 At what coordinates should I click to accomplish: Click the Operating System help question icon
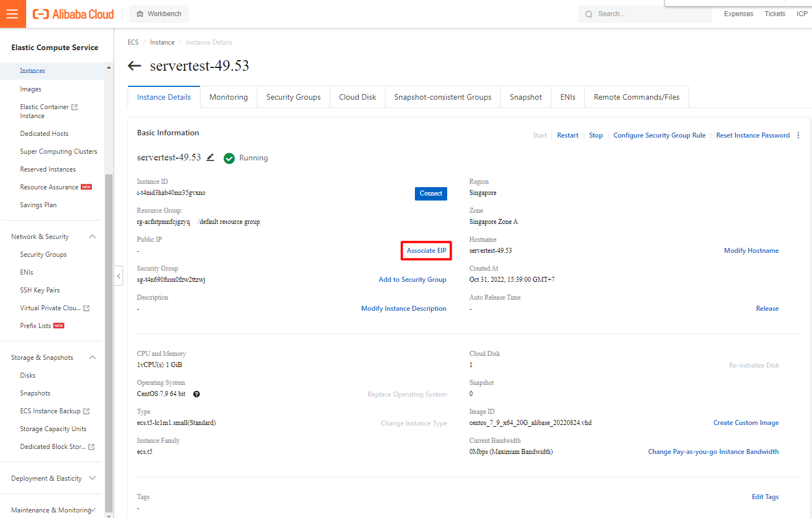coord(197,394)
